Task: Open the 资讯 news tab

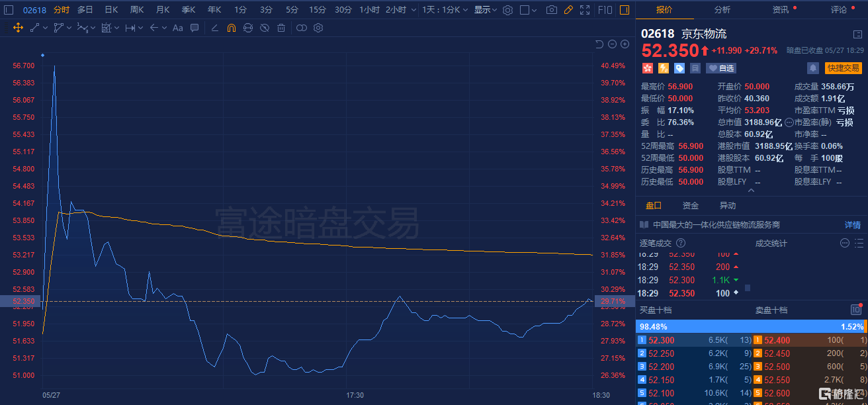Action: [781, 10]
